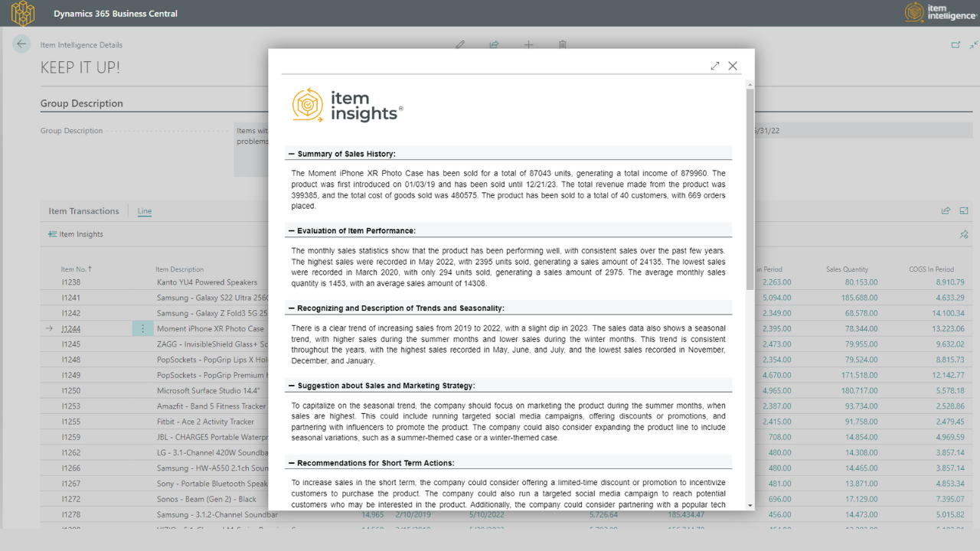Image resolution: width=980 pixels, height=551 pixels.
Task: Click COGS value 8,910.79
Action: (x=950, y=282)
